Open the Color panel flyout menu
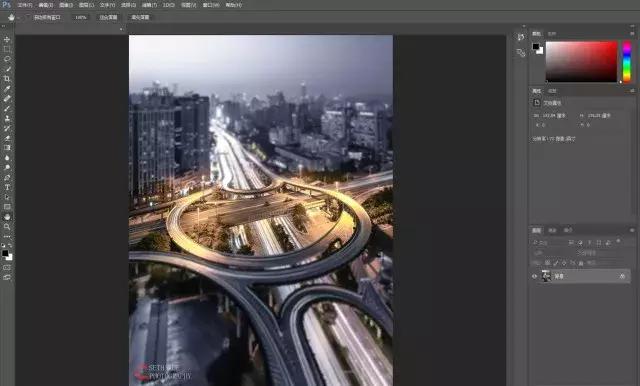Screen dimensions: 640x386 632,33
